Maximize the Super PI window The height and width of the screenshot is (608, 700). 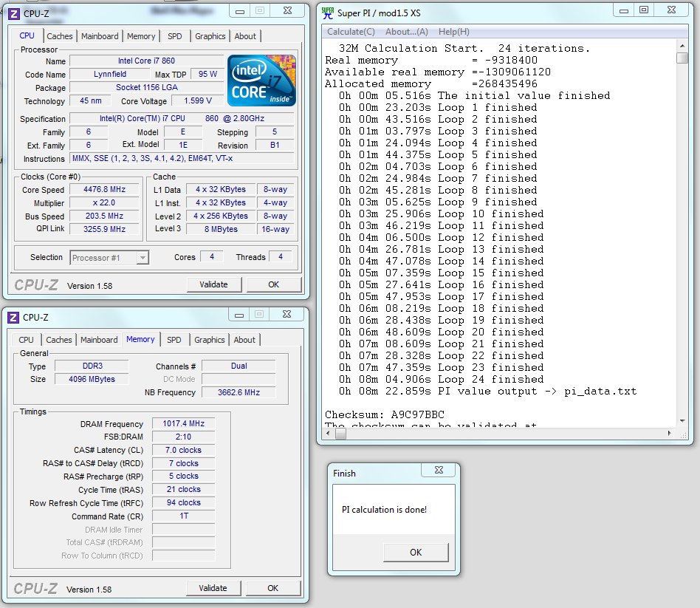point(644,10)
